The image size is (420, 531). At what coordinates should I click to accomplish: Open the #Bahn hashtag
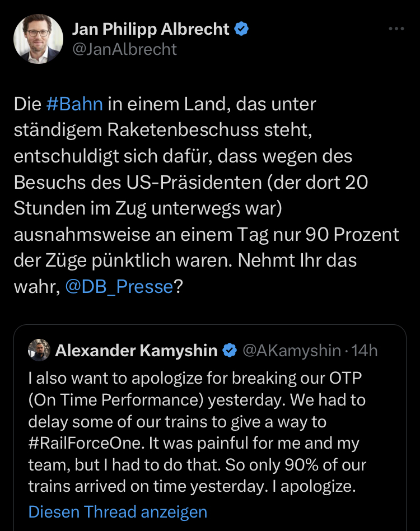tap(74, 104)
